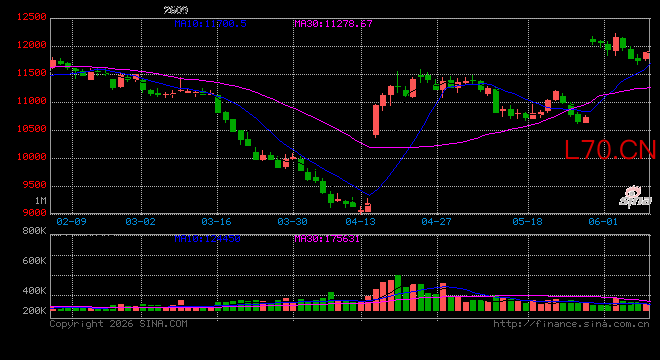The image size is (660, 360).
Task: Click the 9000 price axis label
Action: [35, 213]
